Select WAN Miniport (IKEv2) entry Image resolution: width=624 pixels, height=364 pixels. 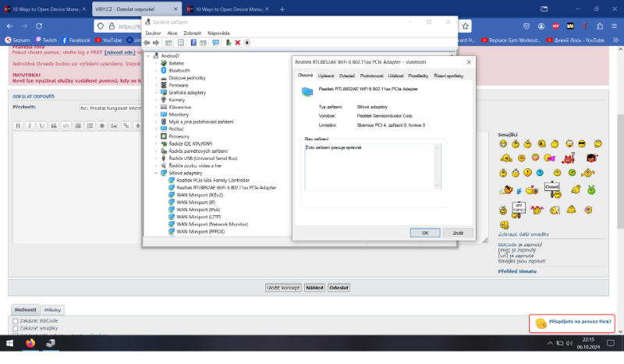tap(200, 195)
